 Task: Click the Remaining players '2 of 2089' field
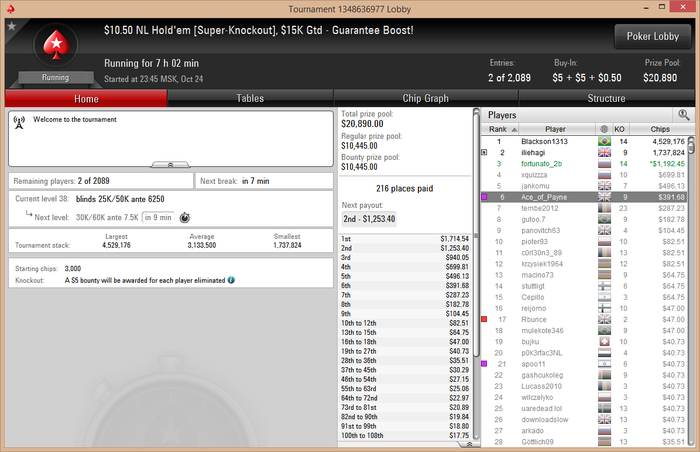click(101, 181)
